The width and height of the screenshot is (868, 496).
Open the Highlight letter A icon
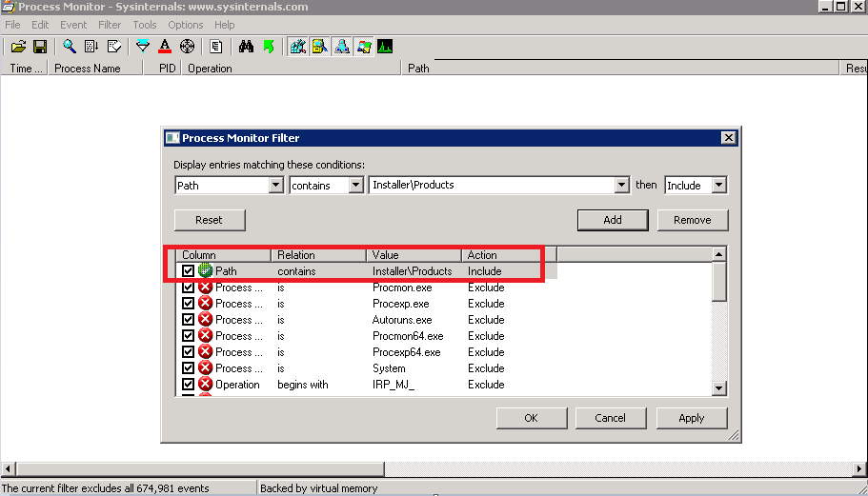pos(165,47)
